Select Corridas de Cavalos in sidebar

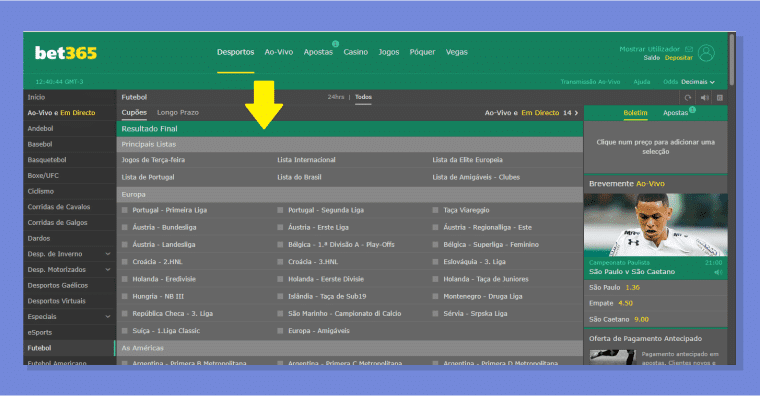tap(69, 207)
